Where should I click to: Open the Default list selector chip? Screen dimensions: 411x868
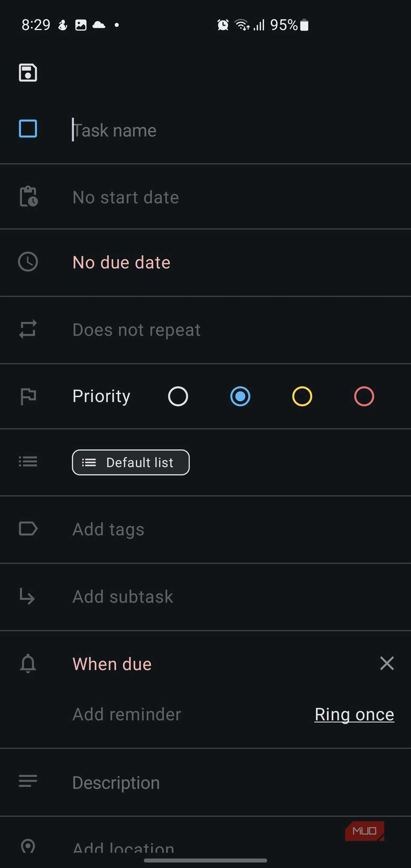[x=131, y=462]
